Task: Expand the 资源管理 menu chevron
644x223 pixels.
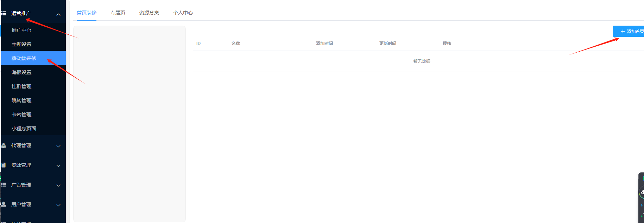Action: point(58,166)
